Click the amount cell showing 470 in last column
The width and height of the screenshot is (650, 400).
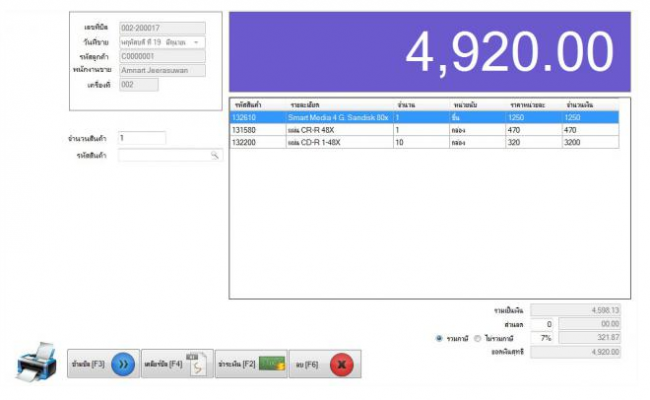click(590, 130)
